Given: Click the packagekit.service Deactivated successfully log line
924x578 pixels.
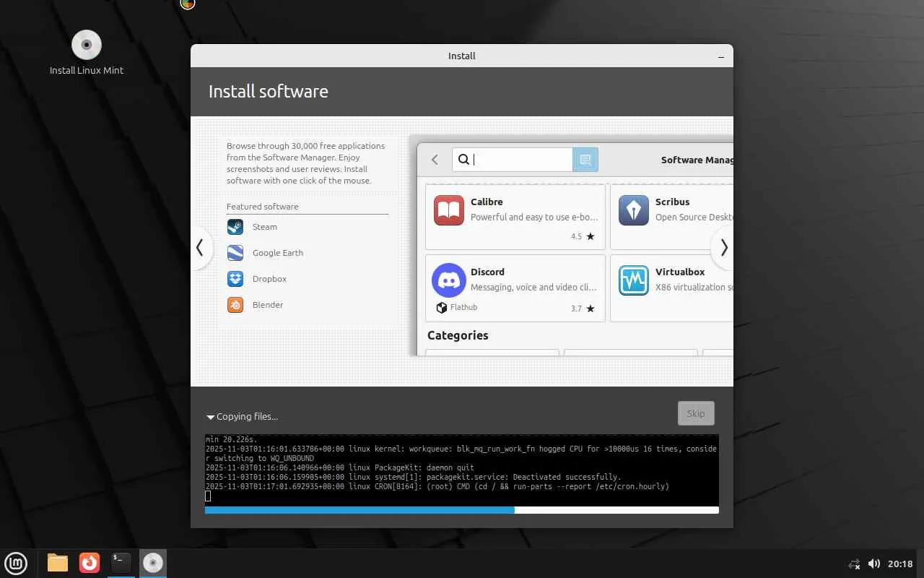Looking at the screenshot, I should coord(413,477).
